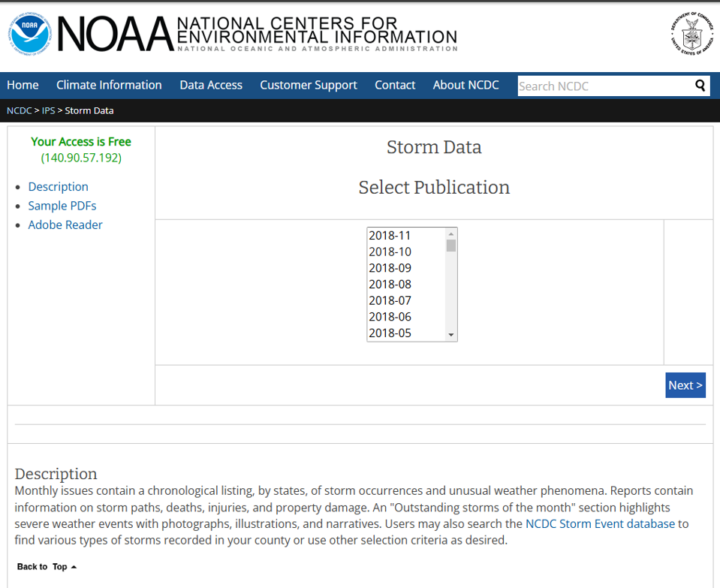
Task: Click the large NOAA wordmark
Action: pyautogui.click(x=116, y=34)
